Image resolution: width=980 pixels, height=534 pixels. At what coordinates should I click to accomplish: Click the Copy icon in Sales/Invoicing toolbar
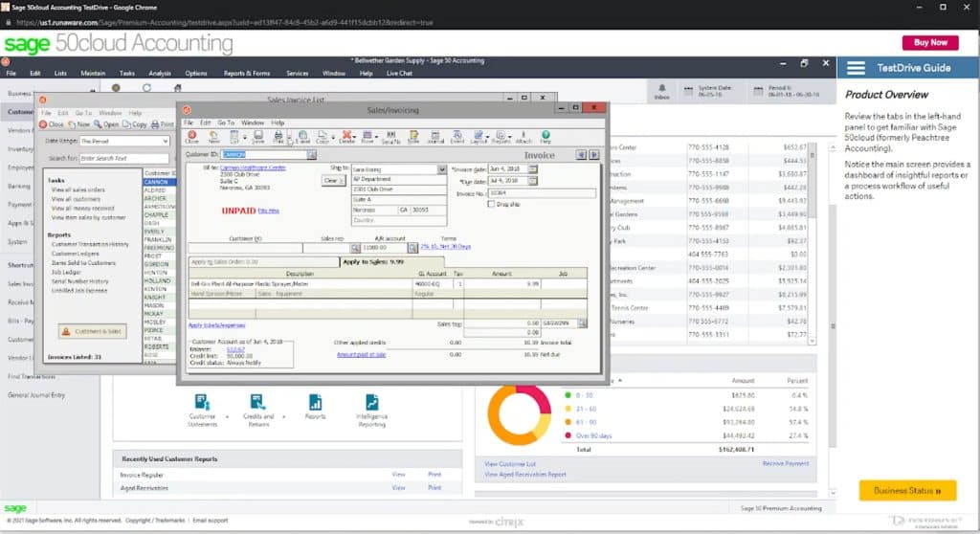click(322, 136)
